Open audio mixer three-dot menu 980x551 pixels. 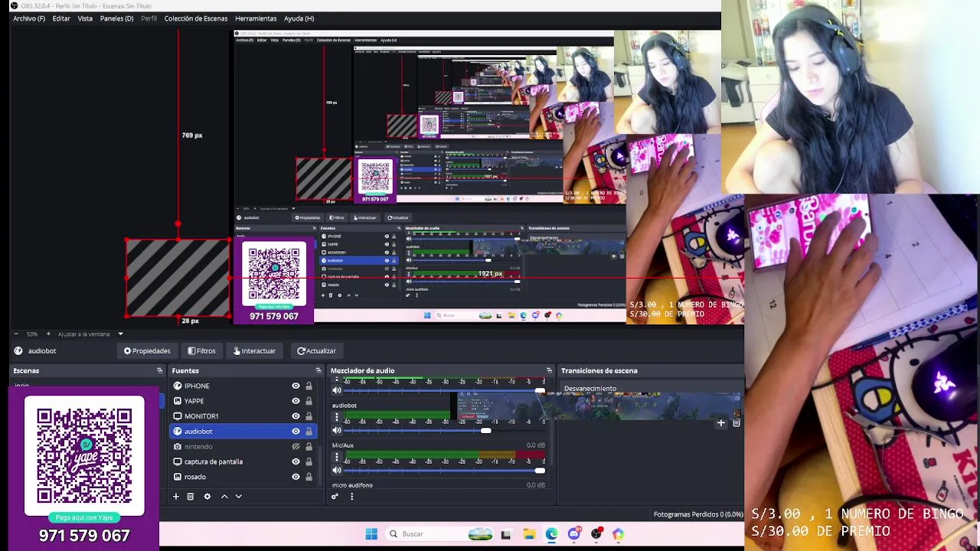pos(351,497)
